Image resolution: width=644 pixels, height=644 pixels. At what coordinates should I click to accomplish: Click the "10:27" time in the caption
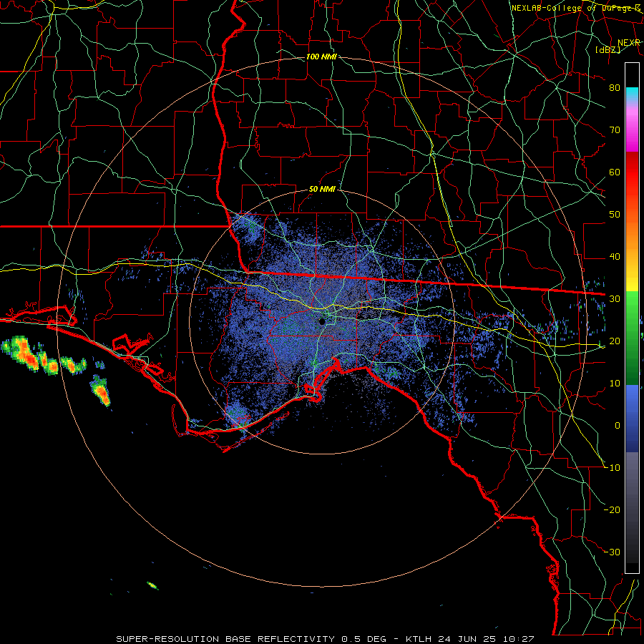519,639
